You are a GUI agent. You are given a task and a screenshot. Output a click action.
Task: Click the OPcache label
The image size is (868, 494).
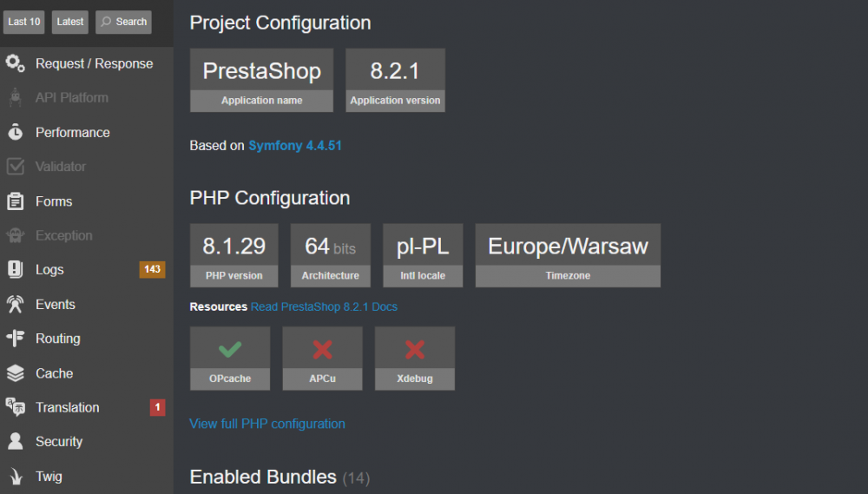pyautogui.click(x=230, y=379)
